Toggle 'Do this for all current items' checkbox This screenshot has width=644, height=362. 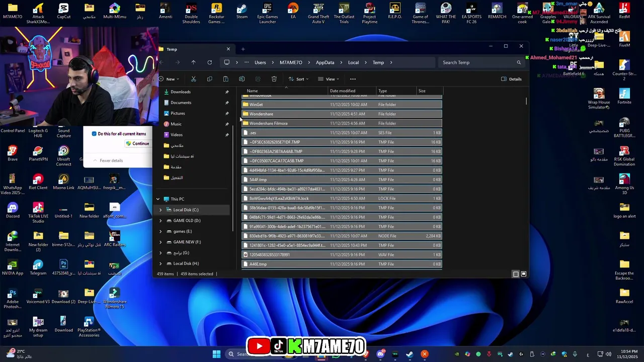pyautogui.click(x=94, y=134)
